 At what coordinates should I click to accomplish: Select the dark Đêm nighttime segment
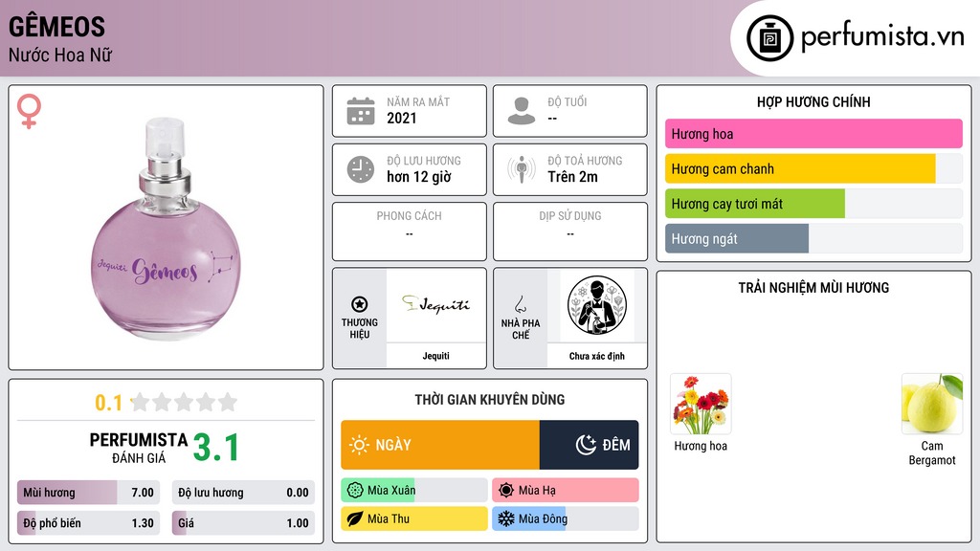point(589,445)
